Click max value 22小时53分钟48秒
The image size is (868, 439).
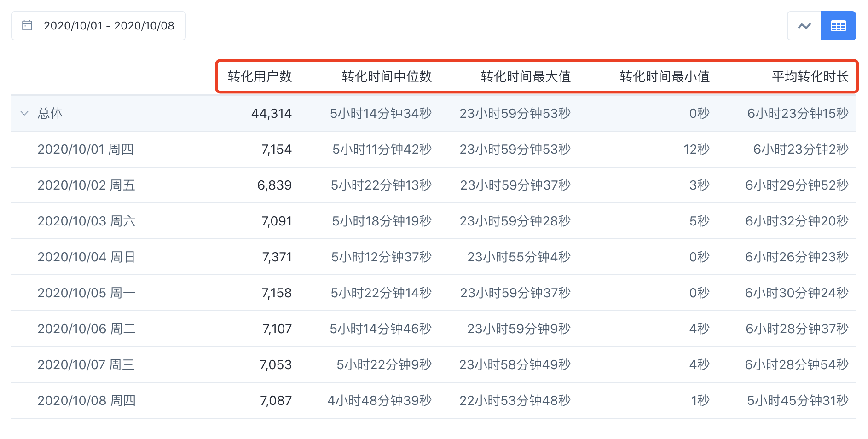pos(515,400)
